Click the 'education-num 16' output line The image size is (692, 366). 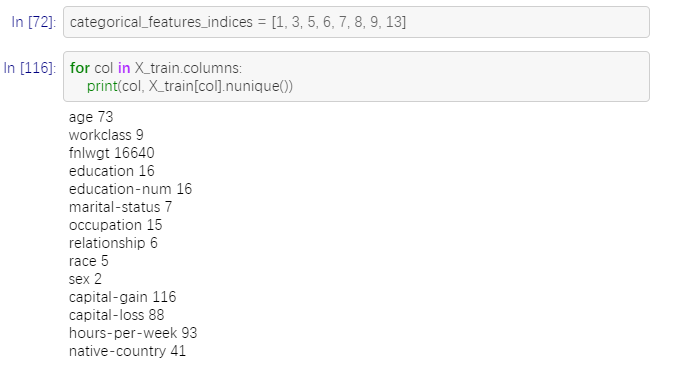[130, 189]
